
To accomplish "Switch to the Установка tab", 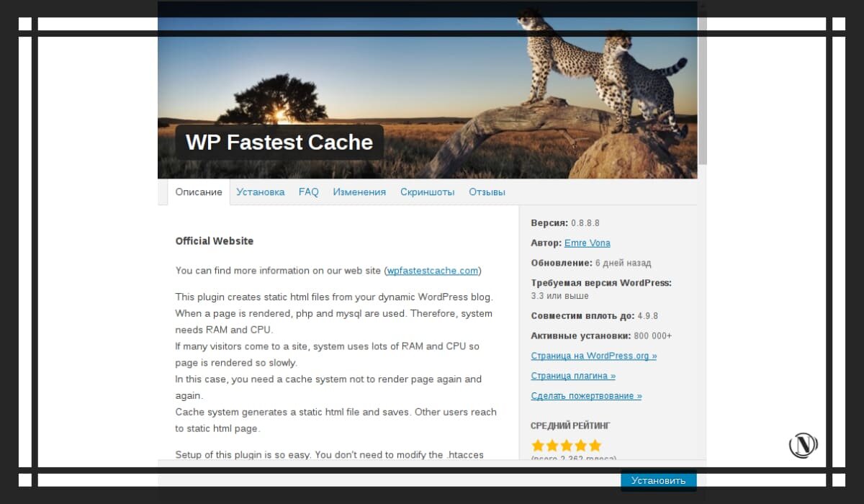I will 261,192.
